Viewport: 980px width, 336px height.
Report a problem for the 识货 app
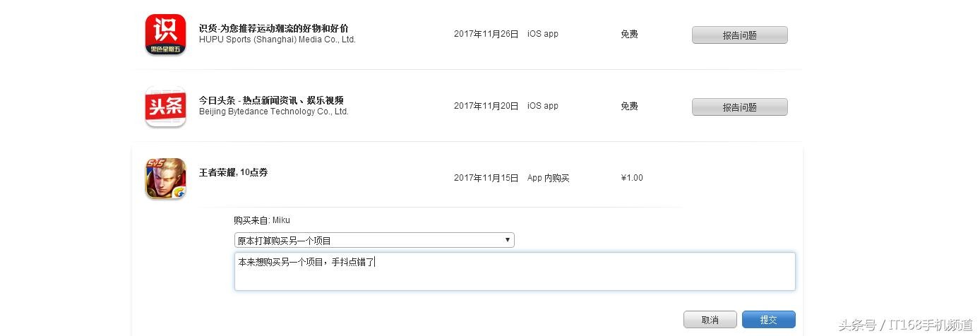click(739, 35)
